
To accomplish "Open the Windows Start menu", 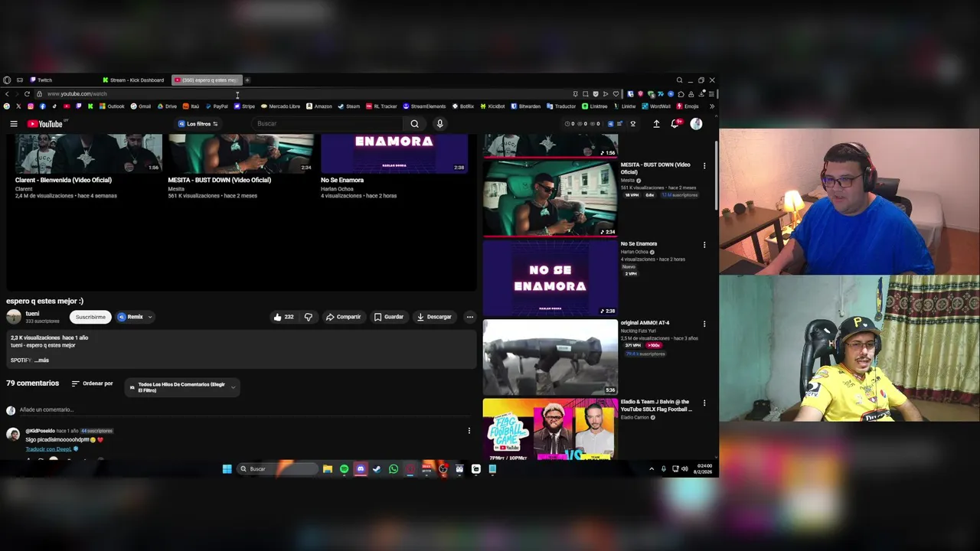I will [x=227, y=469].
